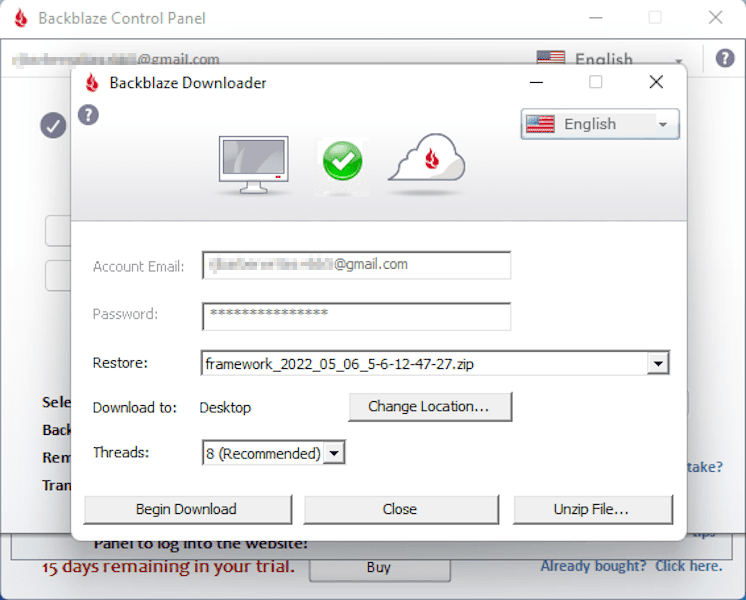
Task: Click the Backblaze cloud flame icon
Action: point(427,158)
